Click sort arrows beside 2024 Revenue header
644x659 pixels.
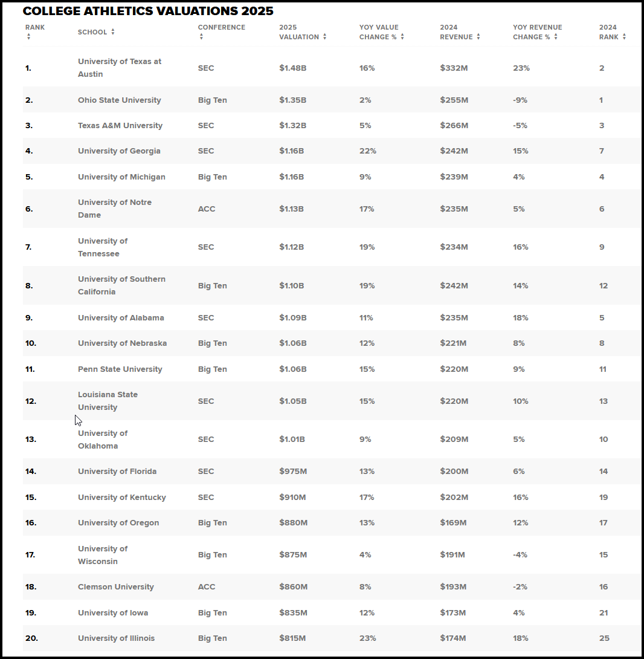[x=478, y=37]
